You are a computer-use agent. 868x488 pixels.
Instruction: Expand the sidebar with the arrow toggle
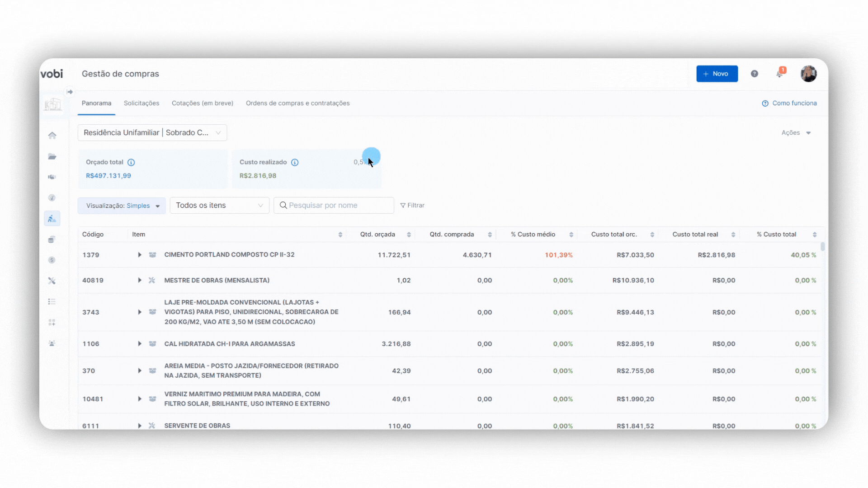[x=70, y=92]
